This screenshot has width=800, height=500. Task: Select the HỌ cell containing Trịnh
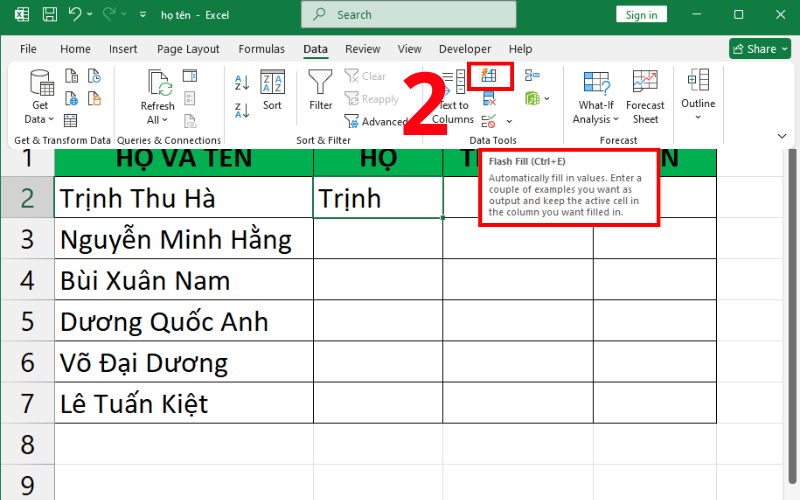378,197
